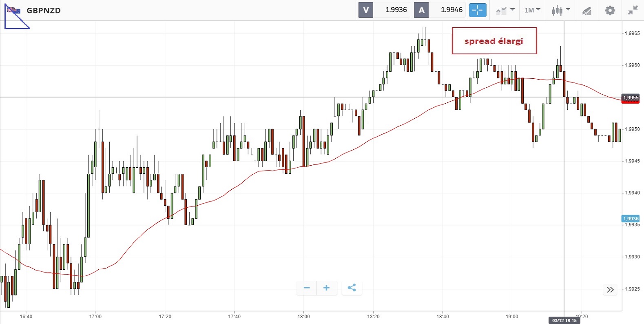
Task: Click the 03/12 19:15 time marker
Action: (x=564, y=320)
